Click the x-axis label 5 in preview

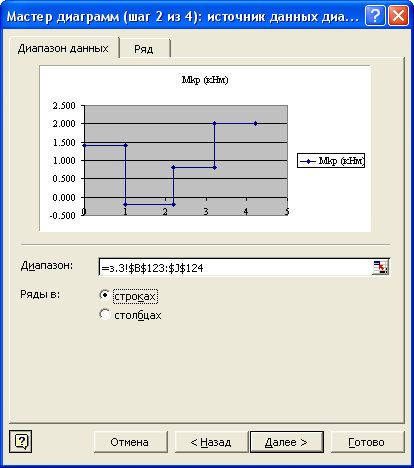pos(287,211)
